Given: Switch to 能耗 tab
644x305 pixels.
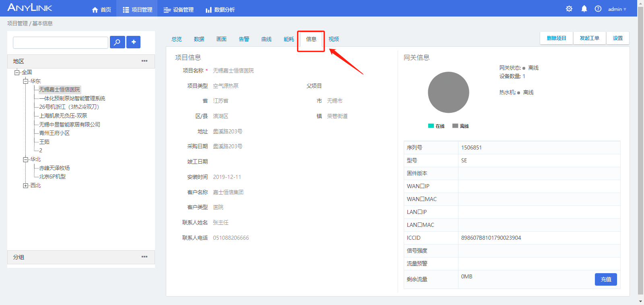Looking at the screenshot, I should point(289,39).
